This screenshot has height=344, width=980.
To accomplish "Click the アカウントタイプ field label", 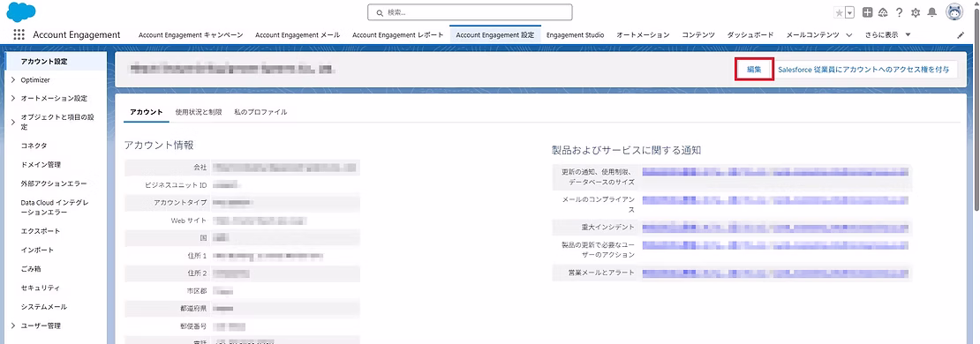I will coord(180,203).
